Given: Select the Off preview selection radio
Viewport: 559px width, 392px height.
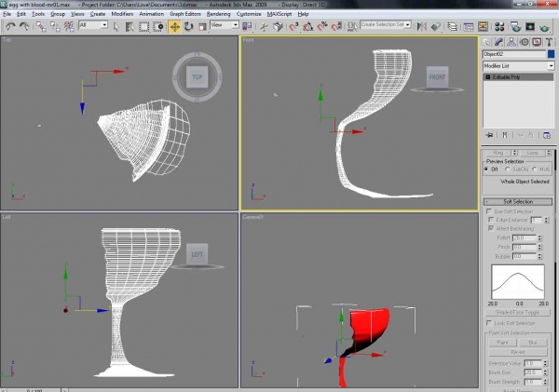Looking at the screenshot, I should point(486,169).
